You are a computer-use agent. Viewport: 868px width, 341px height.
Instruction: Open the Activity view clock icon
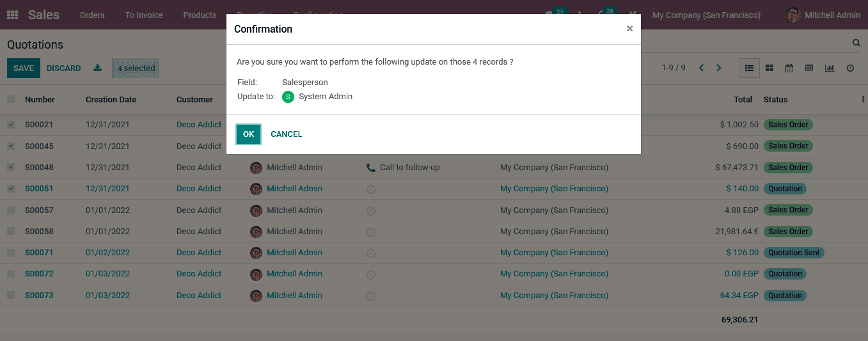coord(850,68)
